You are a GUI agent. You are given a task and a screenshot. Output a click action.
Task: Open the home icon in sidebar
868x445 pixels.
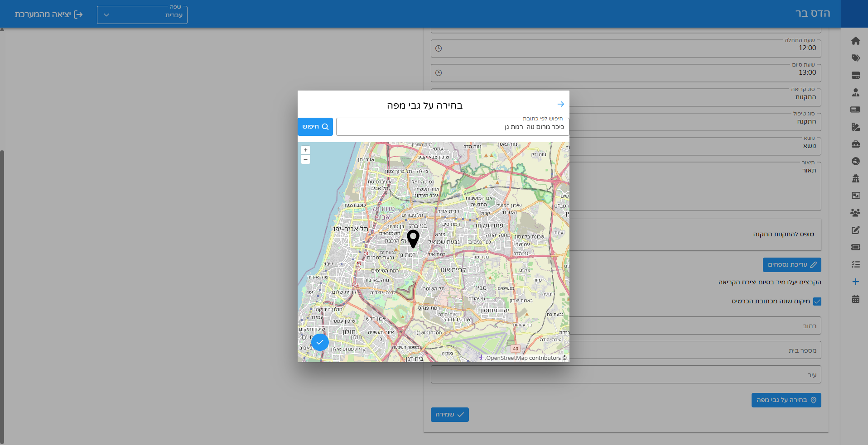[855, 41]
